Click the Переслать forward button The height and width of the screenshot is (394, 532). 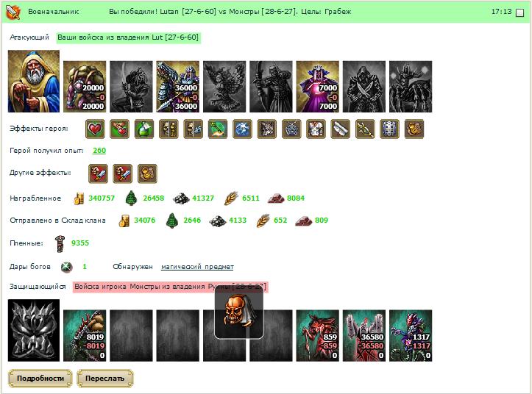104,379
